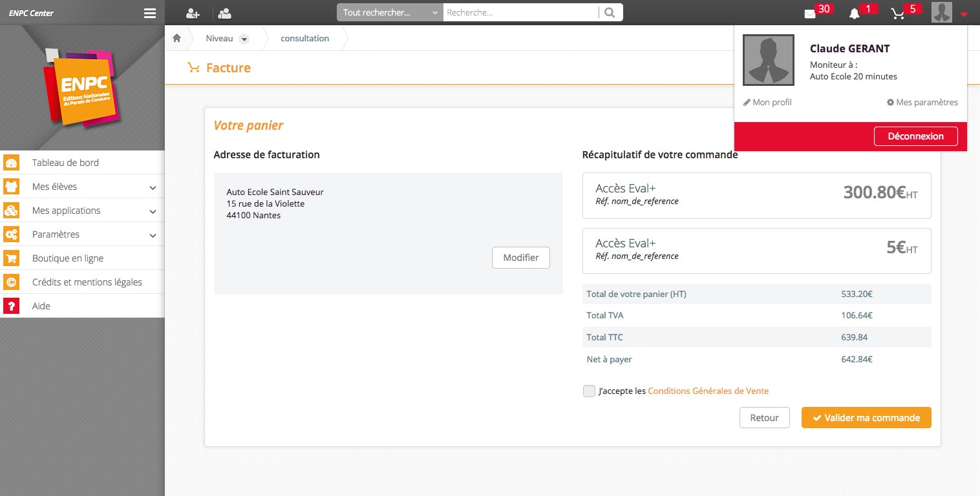The image size is (980, 496).
Task: Open the Conditions Générales de Vente link
Action: coord(708,391)
